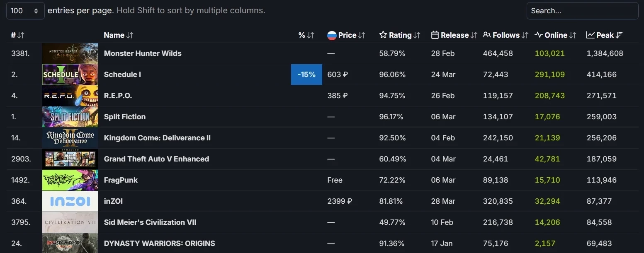Sort by the Rating star column
Screen dimensions: 644x253
(x=400, y=35)
